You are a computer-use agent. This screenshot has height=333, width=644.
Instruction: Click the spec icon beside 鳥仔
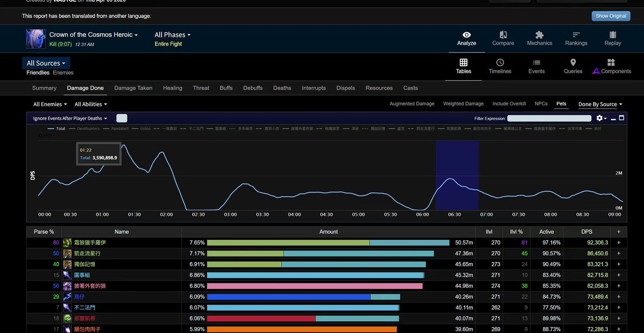click(67, 297)
